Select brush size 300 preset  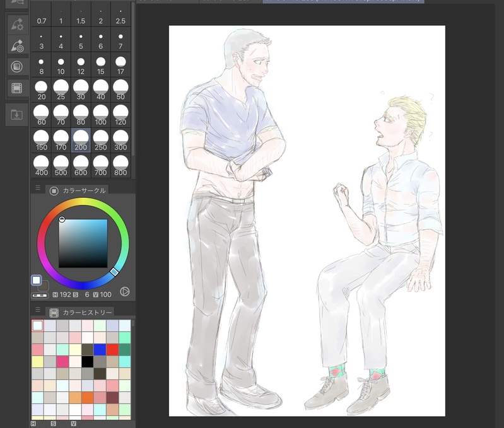point(120,141)
